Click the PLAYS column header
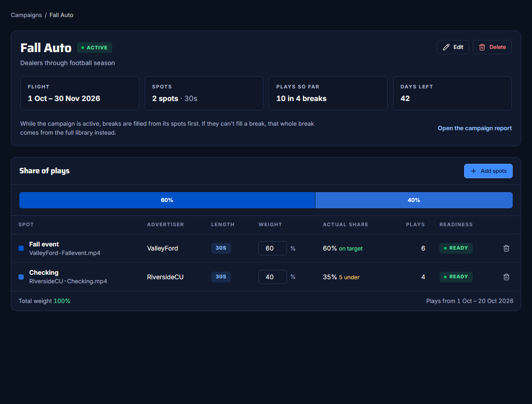The height and width of the screenshot is (404, 532). (x=415, y=224)
